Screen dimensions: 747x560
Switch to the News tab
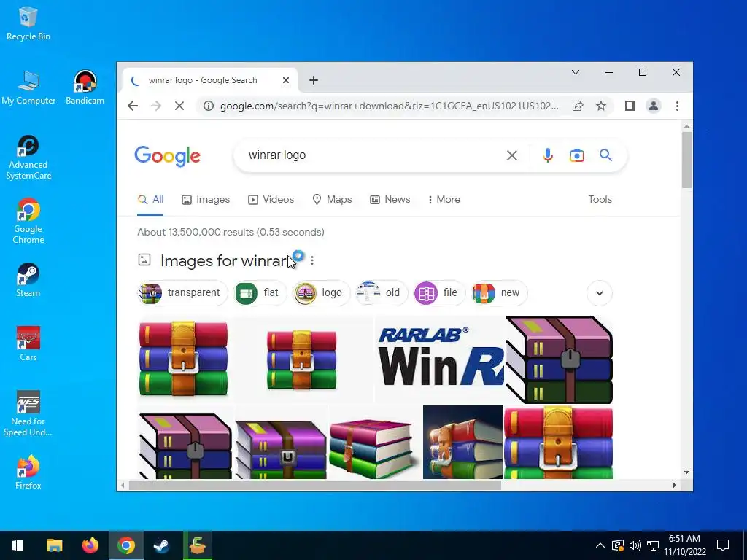click(390, 200)
